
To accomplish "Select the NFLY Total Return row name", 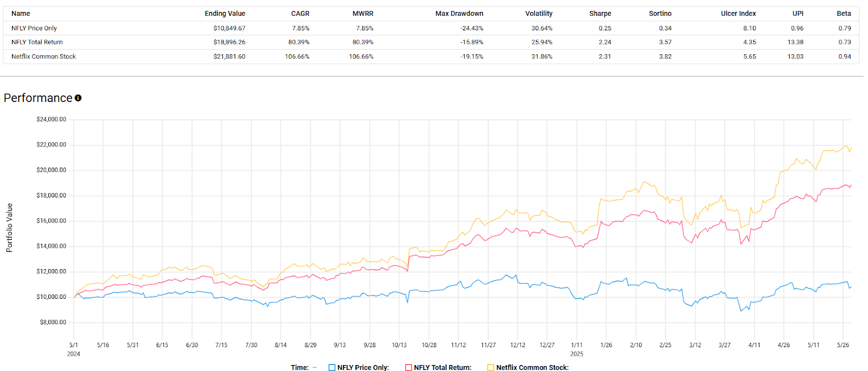I will tap(37, 42).
